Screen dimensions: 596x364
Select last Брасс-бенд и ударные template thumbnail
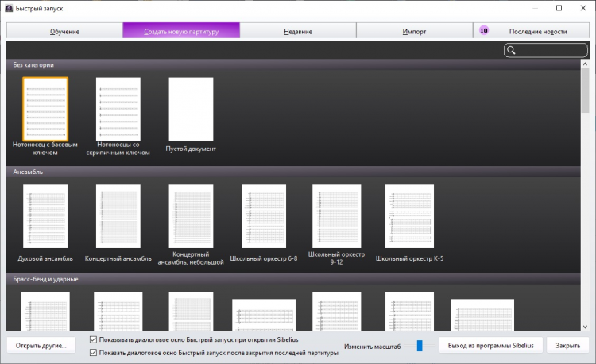pyautogui.click(x=482, y=315)
